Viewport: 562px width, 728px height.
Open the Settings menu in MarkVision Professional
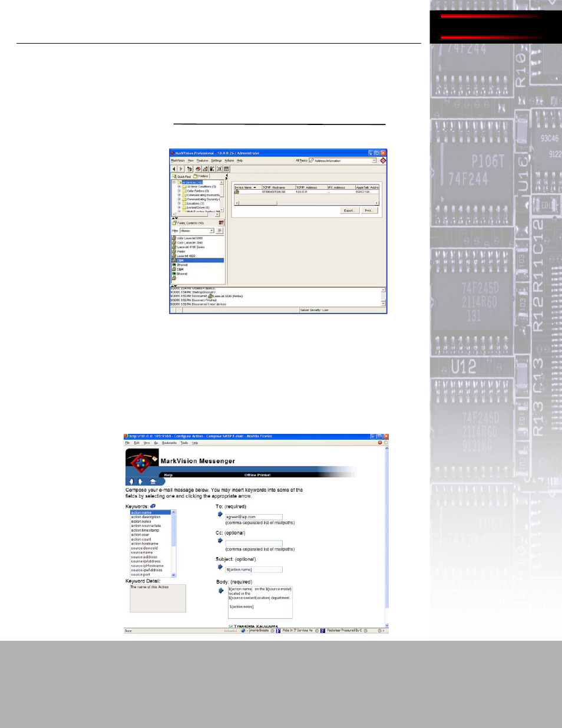tap(216, 160)
